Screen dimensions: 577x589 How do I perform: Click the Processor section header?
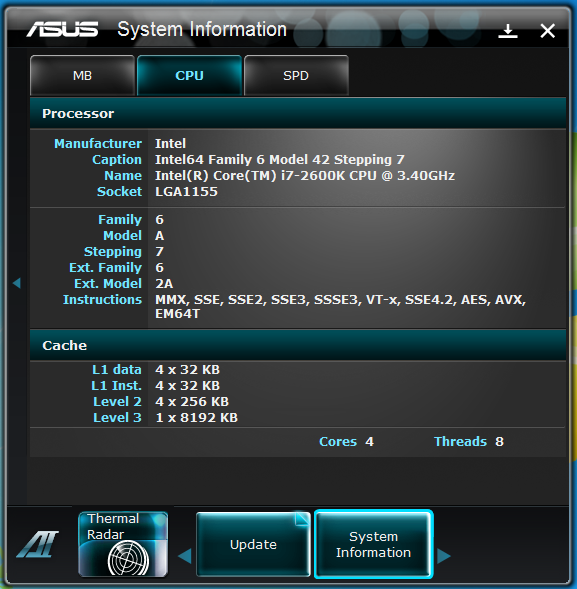pos(298,113)
